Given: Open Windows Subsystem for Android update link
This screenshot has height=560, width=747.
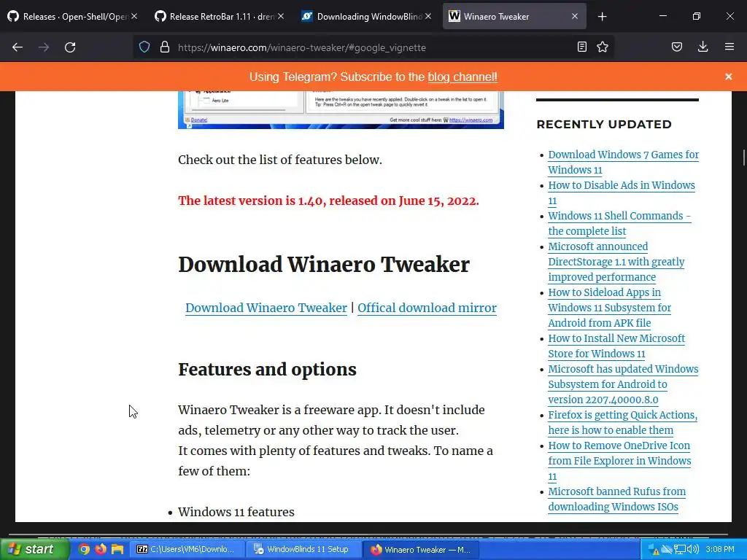Looking at the screenshot, I should coord(623,384).
